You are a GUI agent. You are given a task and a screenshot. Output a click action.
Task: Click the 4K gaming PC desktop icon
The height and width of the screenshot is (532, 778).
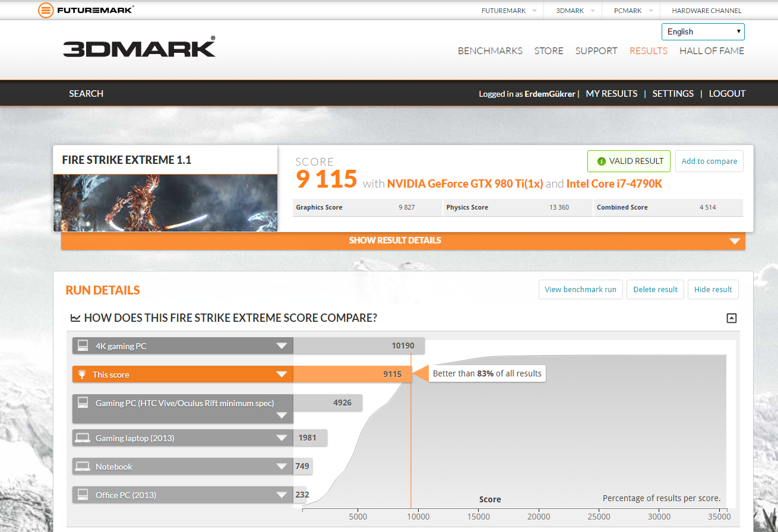[83, 346]
